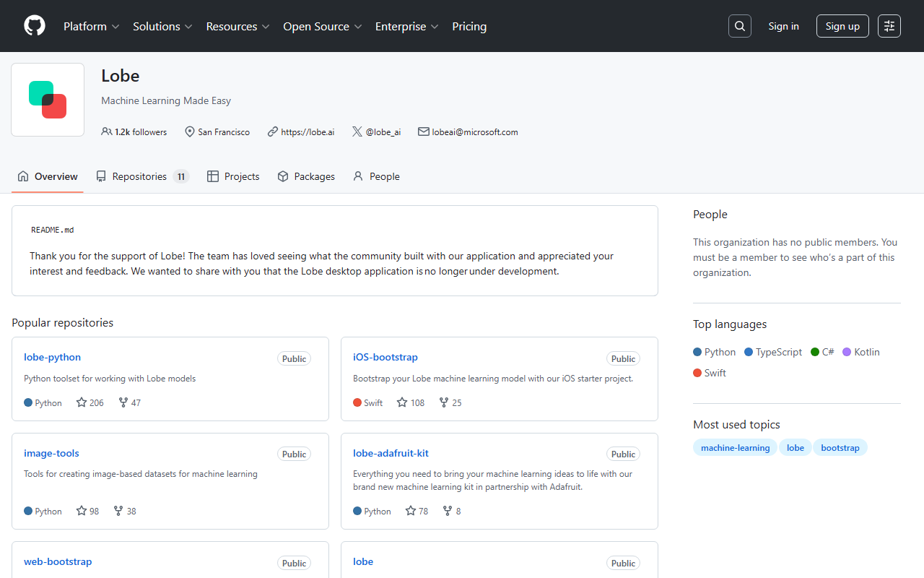Click 108 stars on iOS-bootstrap
Viewport: 924px width, 578px height.
(x=411, y=402)
